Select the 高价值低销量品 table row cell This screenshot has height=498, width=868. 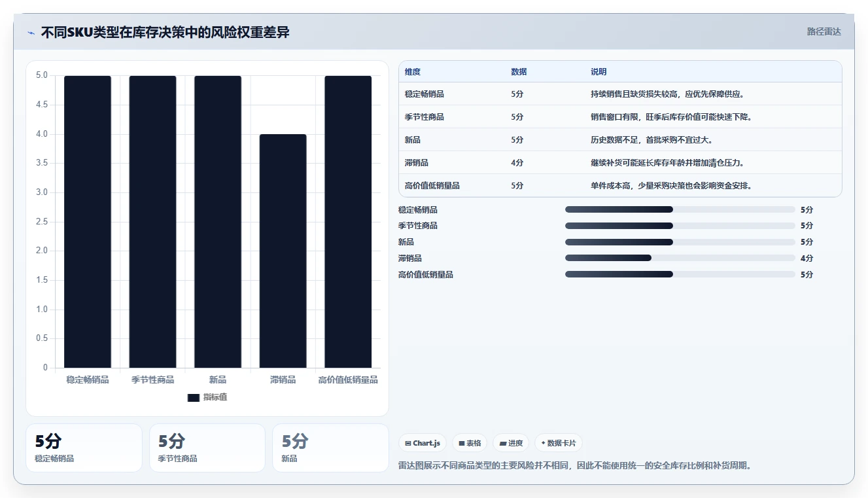click(x=432, y=186)
